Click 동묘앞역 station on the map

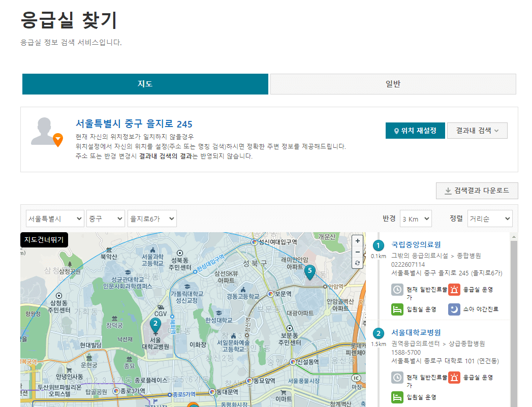pos(261,381)
